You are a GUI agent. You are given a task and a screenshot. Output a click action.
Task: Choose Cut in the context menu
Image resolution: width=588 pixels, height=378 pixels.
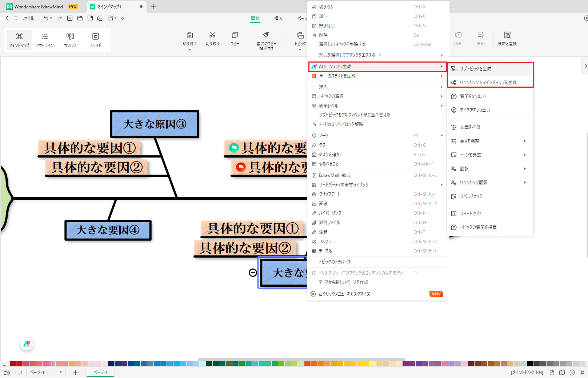[377, 7]
